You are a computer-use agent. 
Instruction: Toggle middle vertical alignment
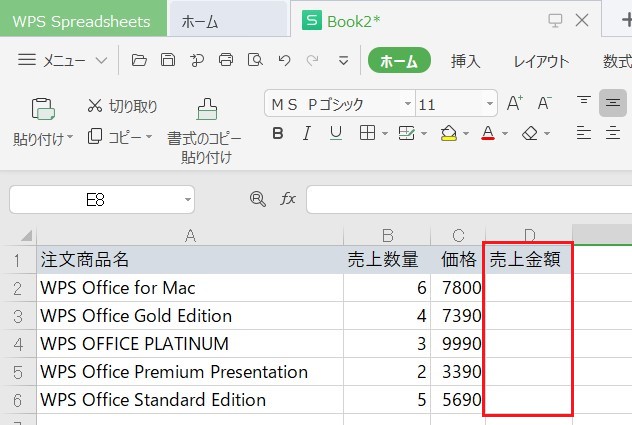click(x=613, y=103)
